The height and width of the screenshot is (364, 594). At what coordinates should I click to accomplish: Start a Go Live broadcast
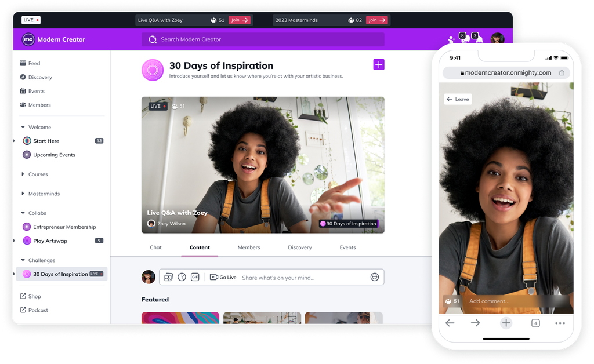[223, 277]
